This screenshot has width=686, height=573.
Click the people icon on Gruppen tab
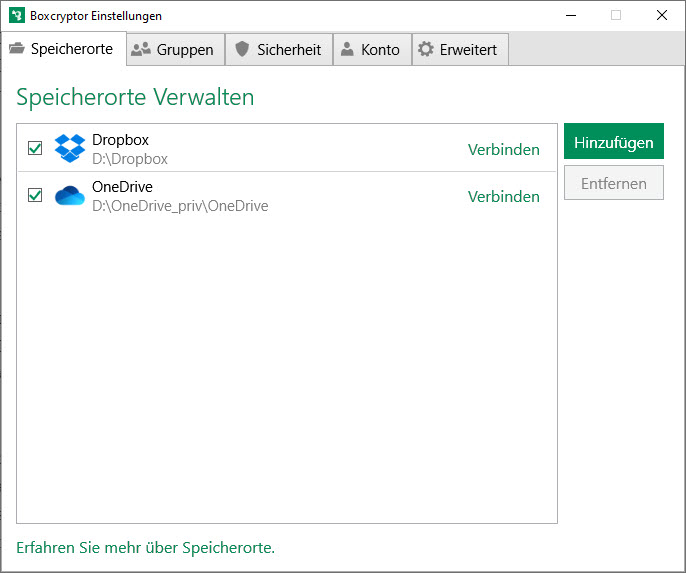point(141,49)
